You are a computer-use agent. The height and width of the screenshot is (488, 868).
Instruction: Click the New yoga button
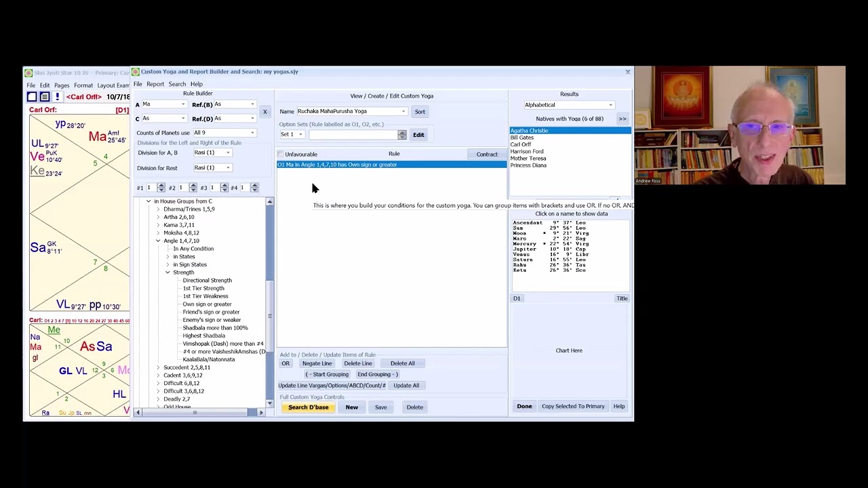click(352, 407)
